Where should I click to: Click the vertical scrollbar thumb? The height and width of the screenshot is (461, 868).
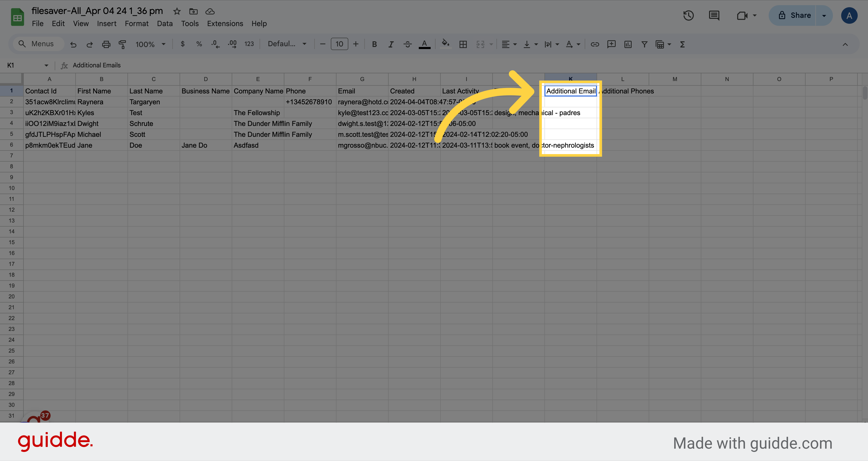[865, 92]
